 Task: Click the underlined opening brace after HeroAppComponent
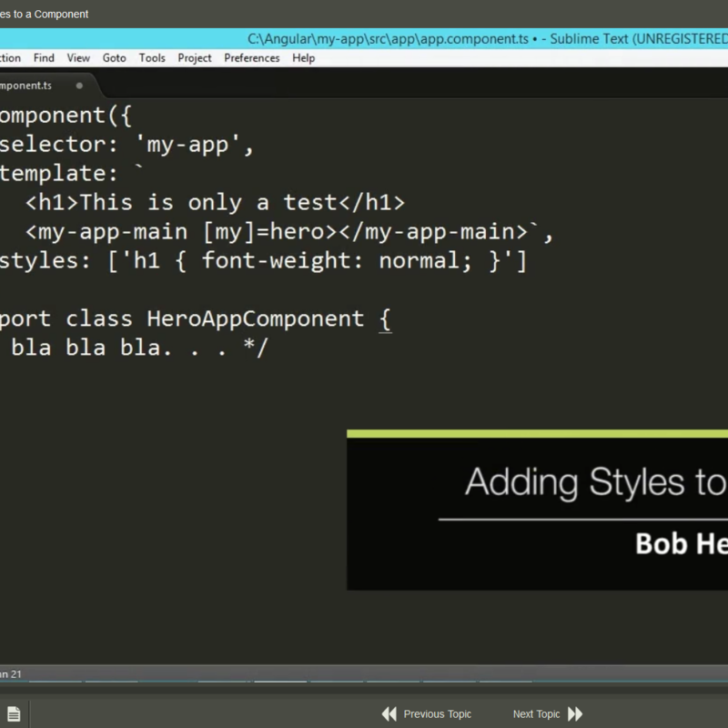385,320
